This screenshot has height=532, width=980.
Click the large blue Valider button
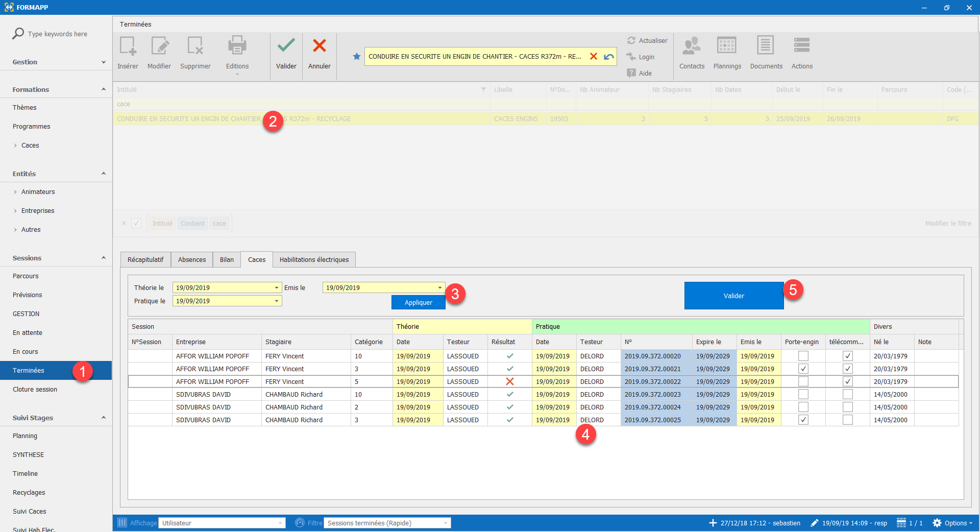pos(733,296)
